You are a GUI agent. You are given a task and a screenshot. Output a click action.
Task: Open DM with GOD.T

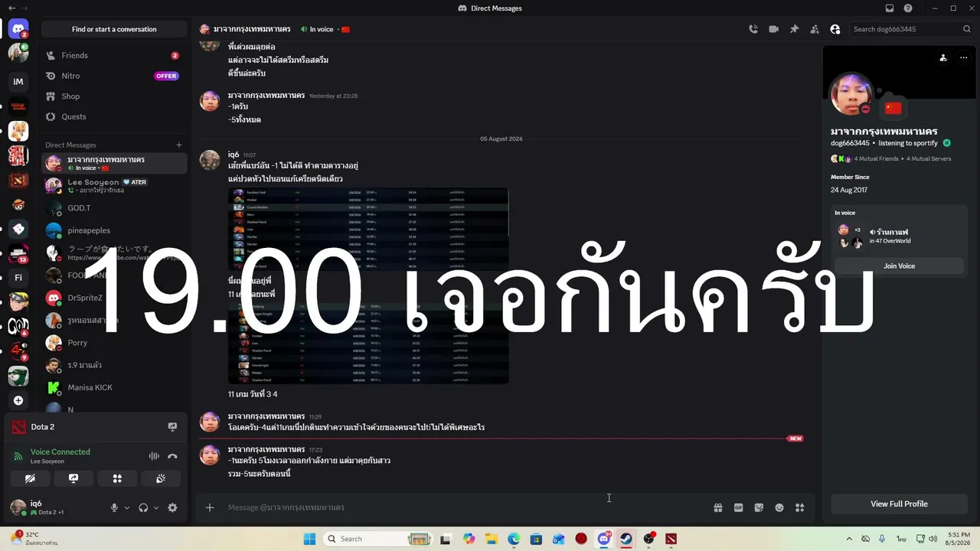pyautogui.click(x=114, y=208)
